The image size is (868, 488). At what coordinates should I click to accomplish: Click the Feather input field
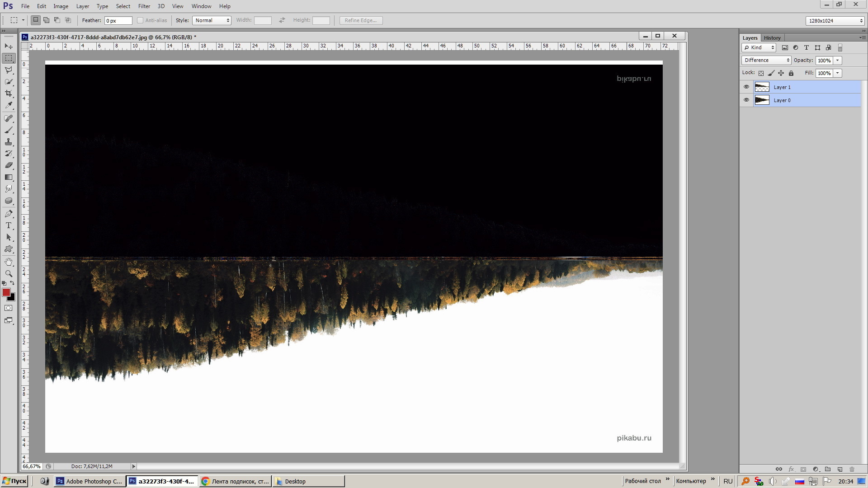coord(118,21)
